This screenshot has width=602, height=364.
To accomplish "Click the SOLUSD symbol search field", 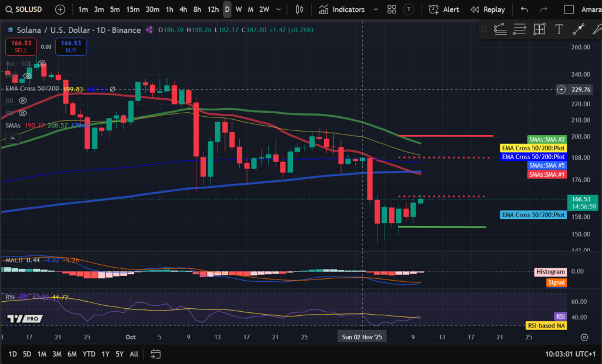I will [27, 9].
